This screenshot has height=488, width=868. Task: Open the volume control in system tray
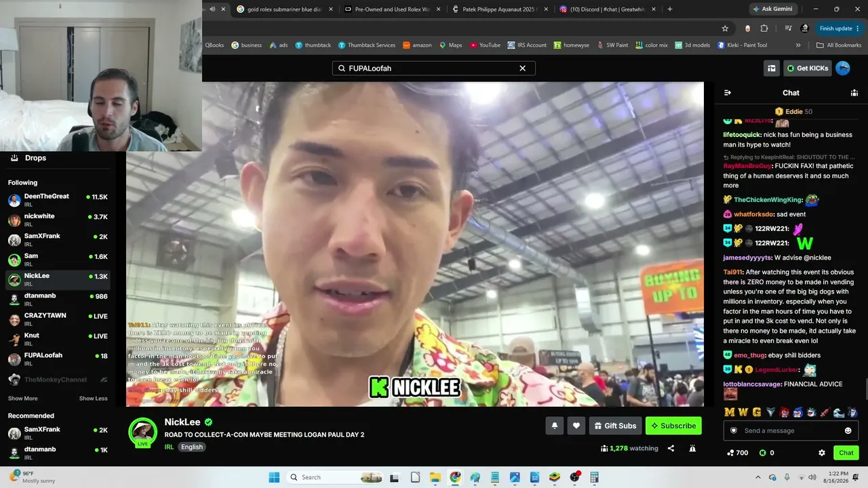click(812, 477)
